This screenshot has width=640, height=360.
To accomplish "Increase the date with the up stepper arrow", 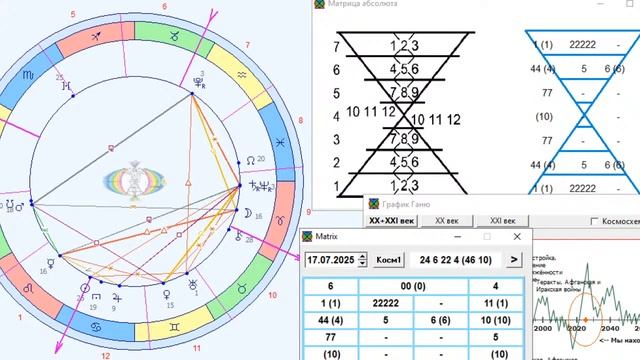I will coord(362,257).
